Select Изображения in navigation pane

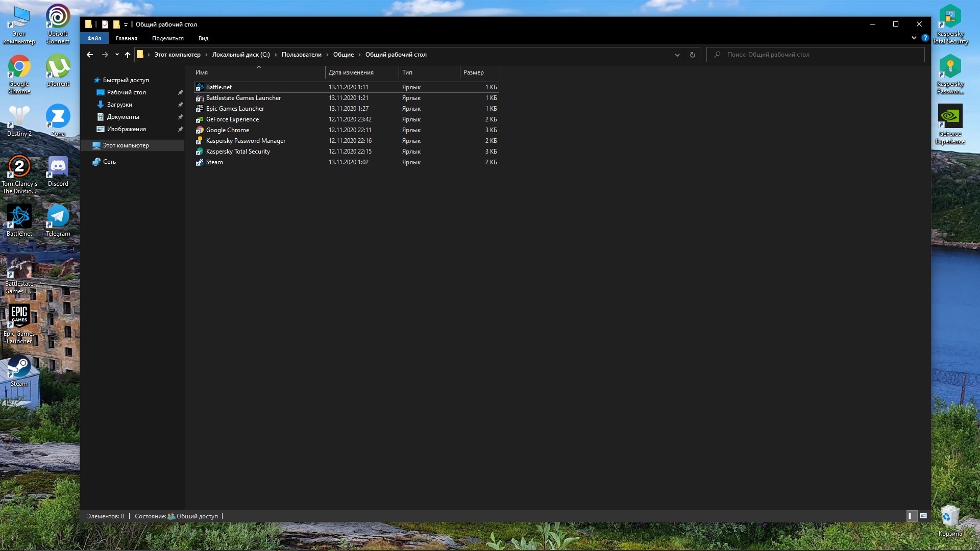pyautogui.click(x=126, y=129)
